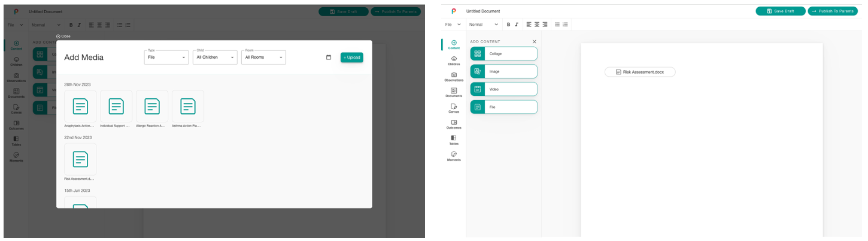The image size is (868, 241).
Task: Click dimmed Content sidebar icon behind the dialog
Action: 16,45
